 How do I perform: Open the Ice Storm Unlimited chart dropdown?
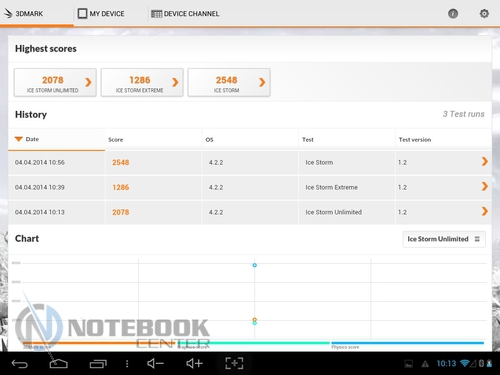(444, 239)
